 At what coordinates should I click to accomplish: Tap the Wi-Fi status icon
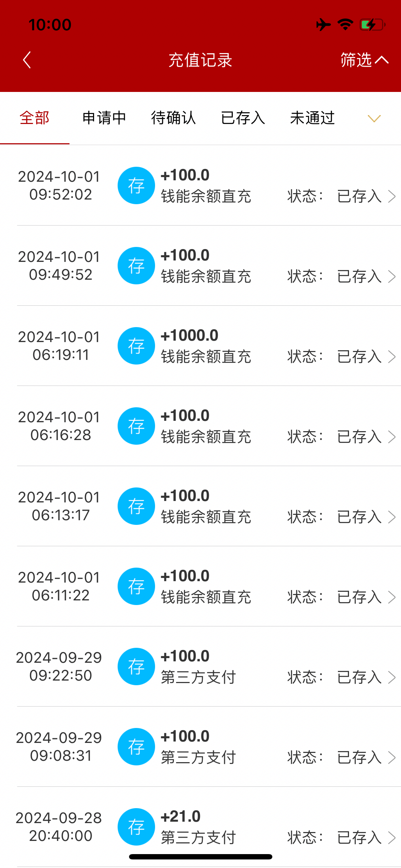(345, 25)
